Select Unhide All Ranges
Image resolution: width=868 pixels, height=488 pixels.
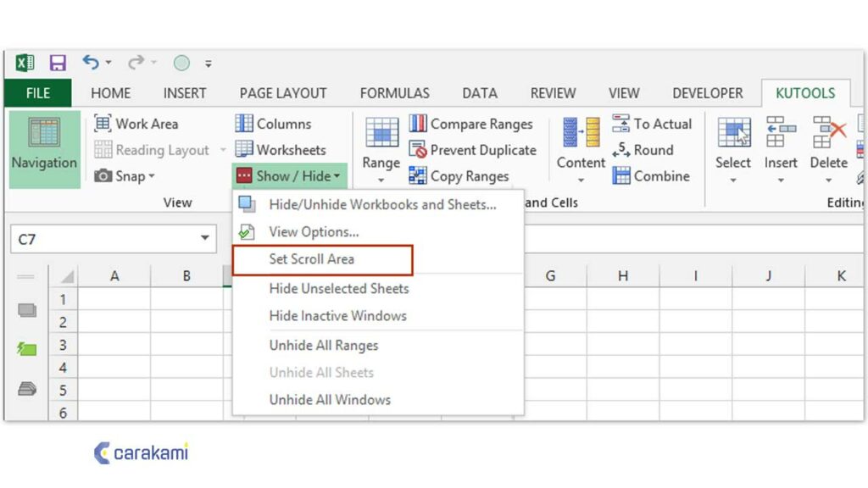coord(378,346)
